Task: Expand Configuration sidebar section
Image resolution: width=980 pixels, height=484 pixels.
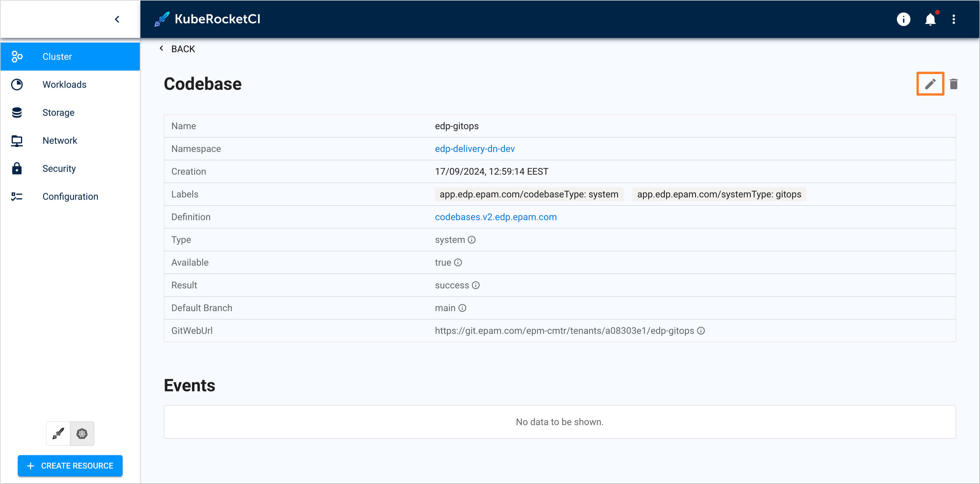Action: coord(70,197)
